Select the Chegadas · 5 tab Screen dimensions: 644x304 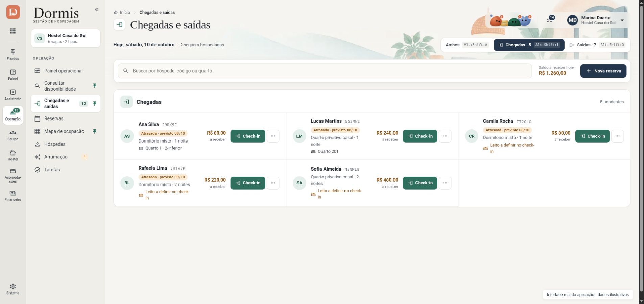[529, 45]
